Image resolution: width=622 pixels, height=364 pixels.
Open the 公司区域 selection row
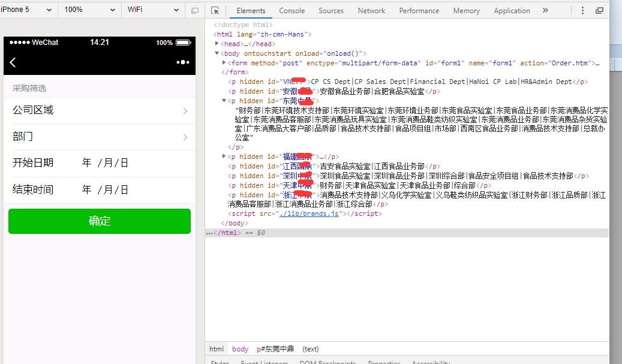tap(100, 110)
